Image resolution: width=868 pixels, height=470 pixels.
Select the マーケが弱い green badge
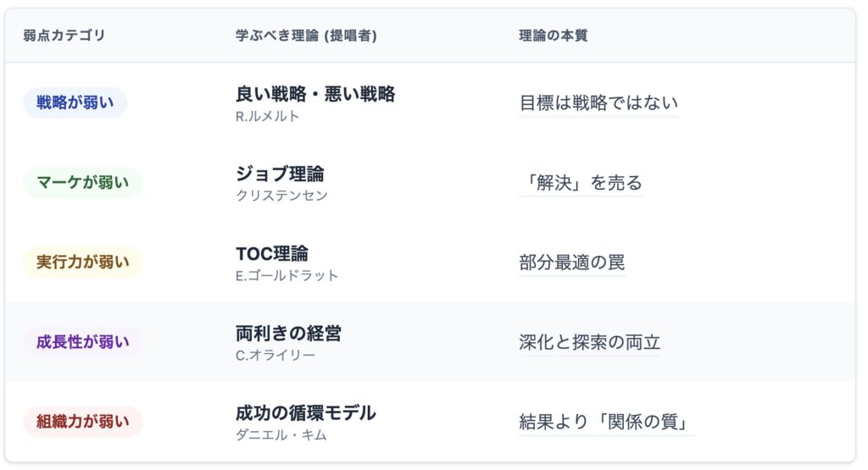(x=82, y=183)
